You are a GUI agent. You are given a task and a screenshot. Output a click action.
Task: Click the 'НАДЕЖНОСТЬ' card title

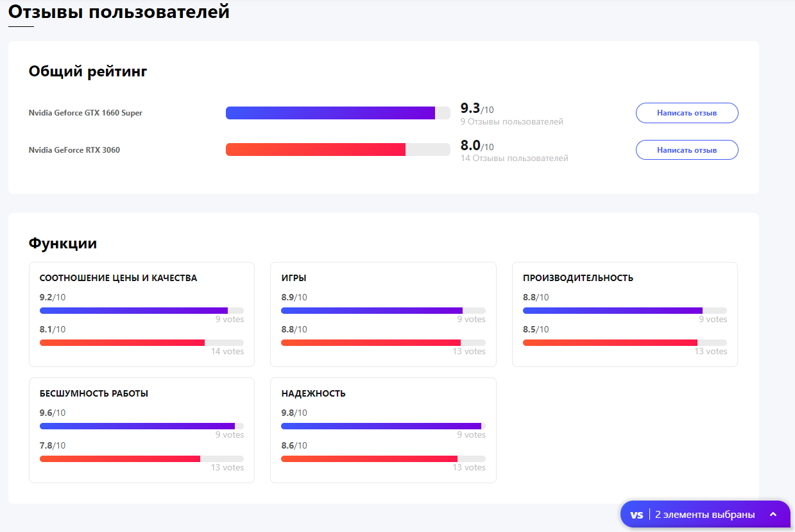(x=314, y=393)
